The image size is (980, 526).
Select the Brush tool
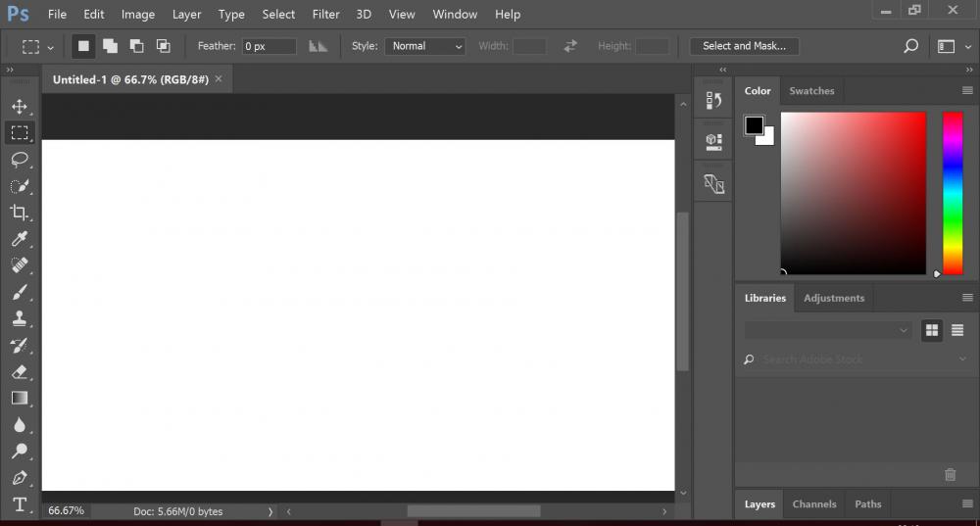[19, 292]
